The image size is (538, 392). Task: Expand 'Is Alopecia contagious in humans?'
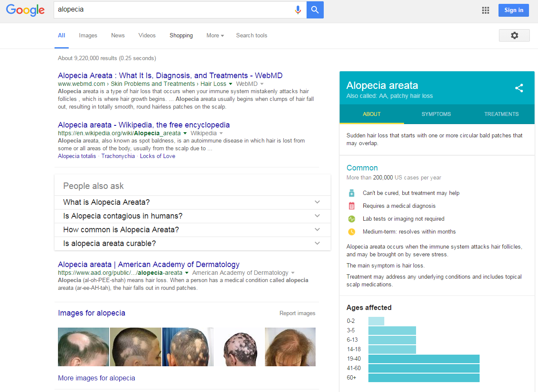coord(192,216)
